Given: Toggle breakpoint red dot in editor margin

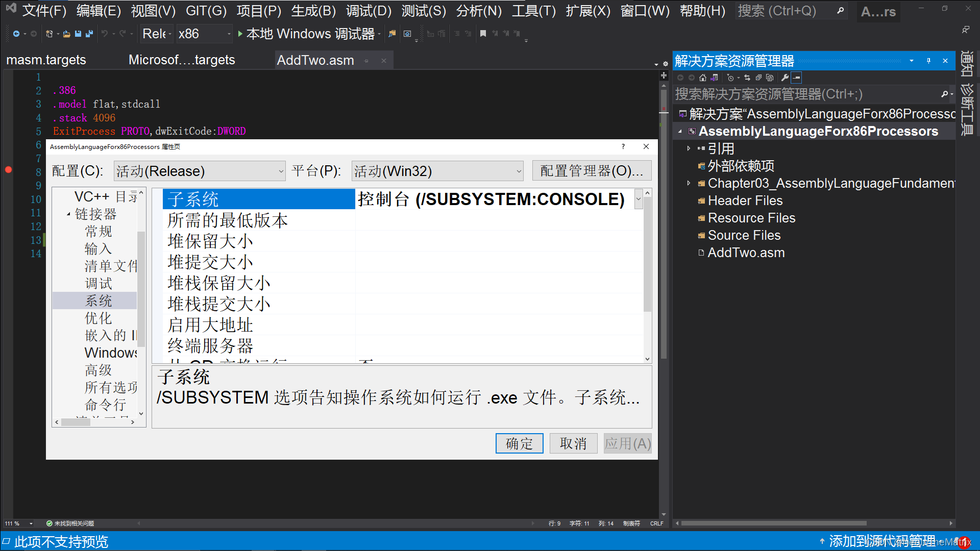Looking at the screenshot, I should point(8,170).
